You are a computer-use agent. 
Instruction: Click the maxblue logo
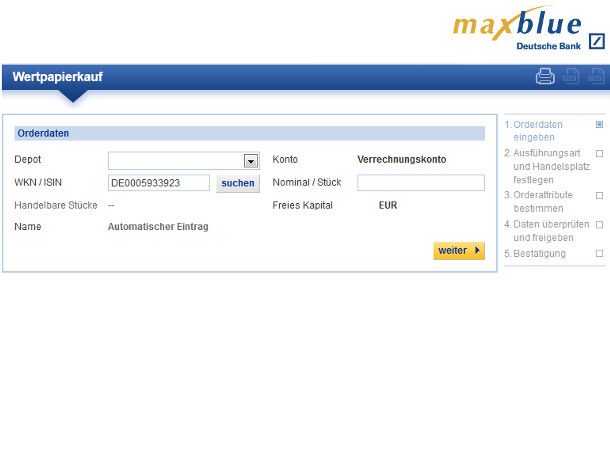coord(516,25)
